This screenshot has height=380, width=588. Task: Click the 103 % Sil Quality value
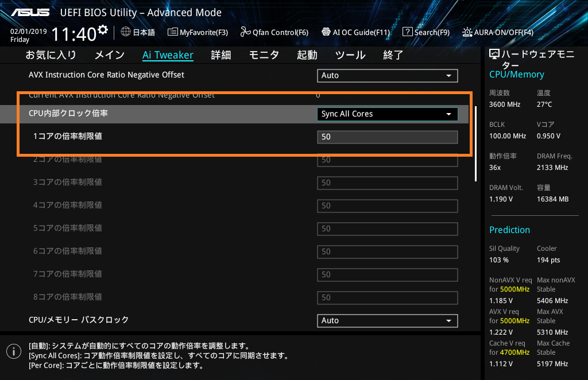(499, 259)
